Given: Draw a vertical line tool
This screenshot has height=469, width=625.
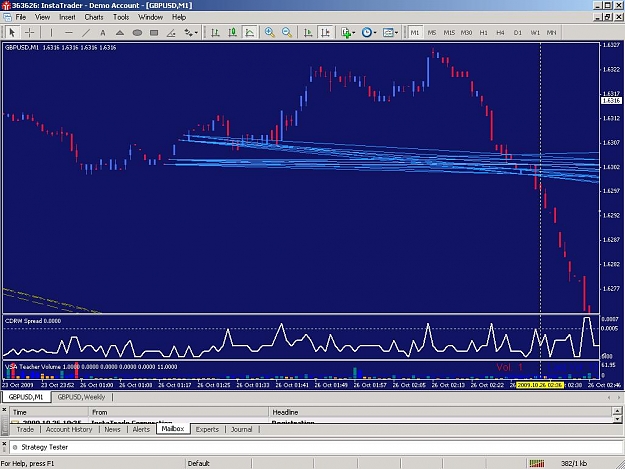Looking at the screenshot, I should click(51, 33).
